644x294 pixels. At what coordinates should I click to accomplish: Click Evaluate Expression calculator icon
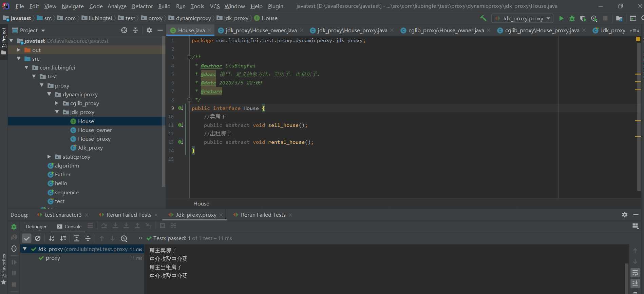[163, 226]
